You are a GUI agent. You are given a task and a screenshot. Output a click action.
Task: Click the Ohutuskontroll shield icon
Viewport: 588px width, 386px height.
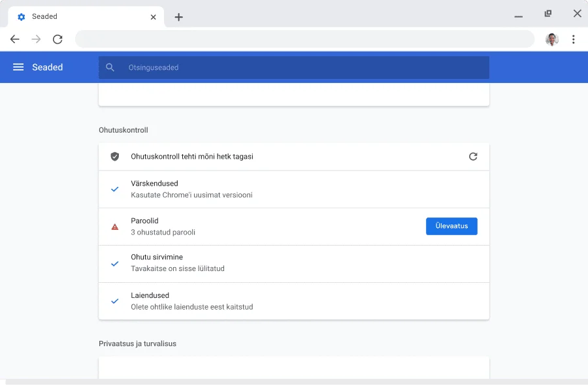pyautogui.click(x=115, y=157)
